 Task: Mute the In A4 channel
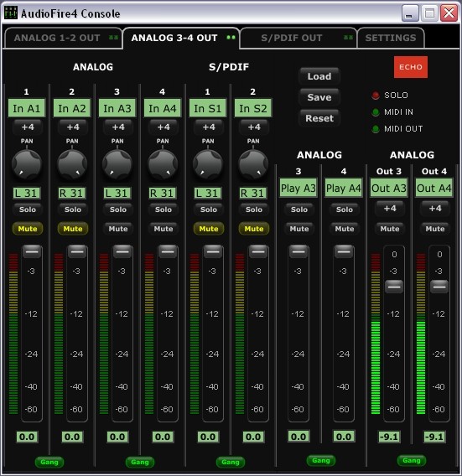(164, 229)
